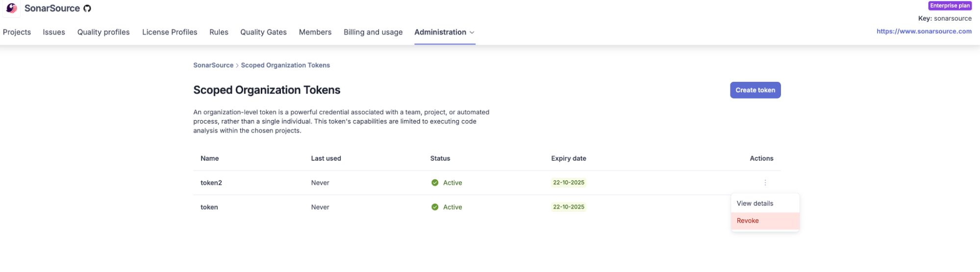Click the green Active check icon for token2
The height and width of the screenshot is (272, 980).
click(435, 183)
